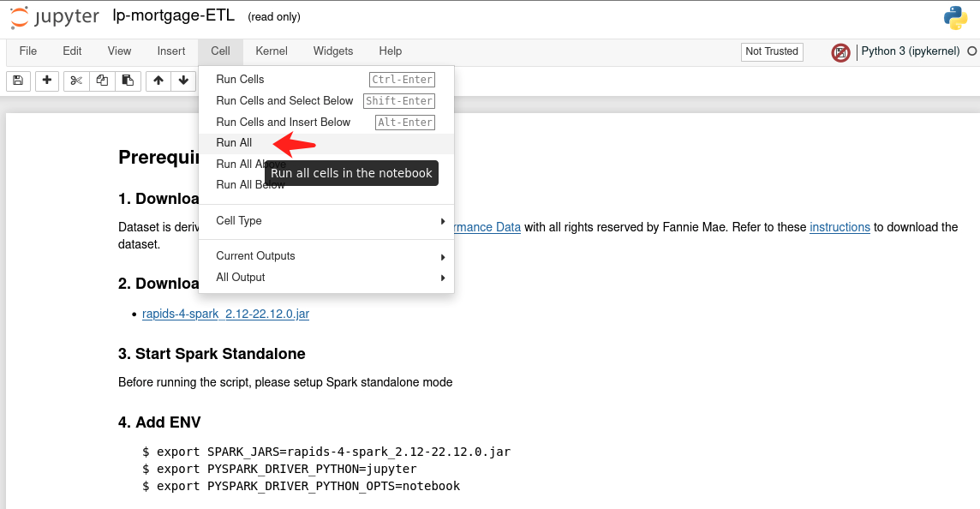The height and width of the screenshot is (509, 980).
Task: Click the Jupyter logo
Action: tap(54, 17)
